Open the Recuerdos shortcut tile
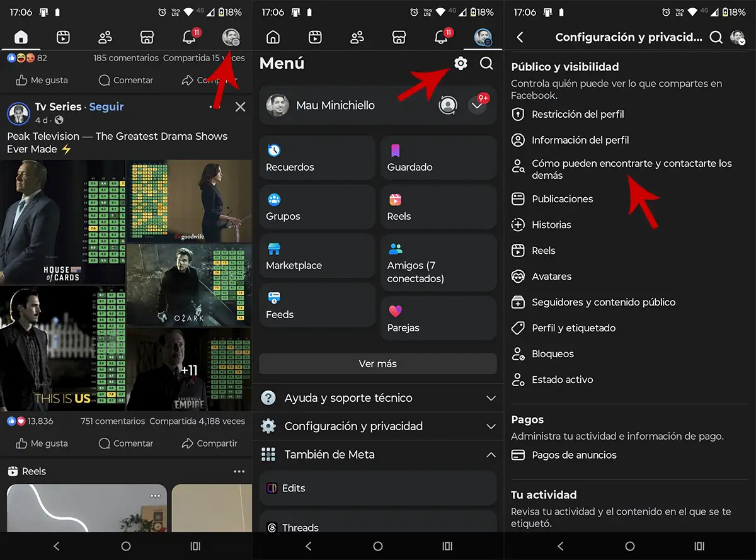The width and height of the screenshot is (756, 560). (x=317, y=159)
